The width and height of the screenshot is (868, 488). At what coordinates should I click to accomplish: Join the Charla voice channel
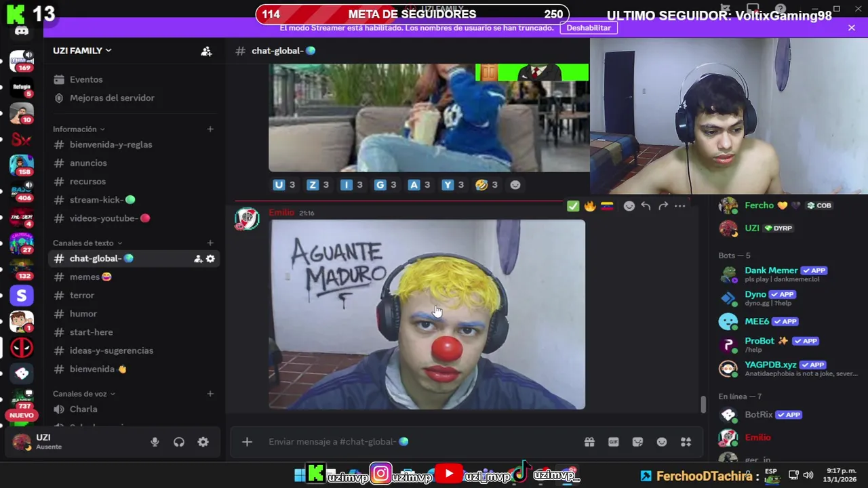[x=83, y=409]
